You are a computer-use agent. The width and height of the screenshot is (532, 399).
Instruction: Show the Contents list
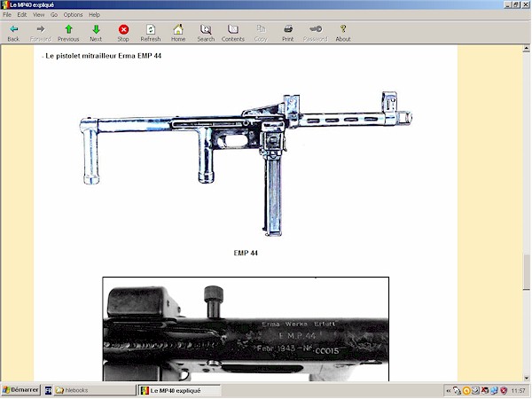point(233,33)
